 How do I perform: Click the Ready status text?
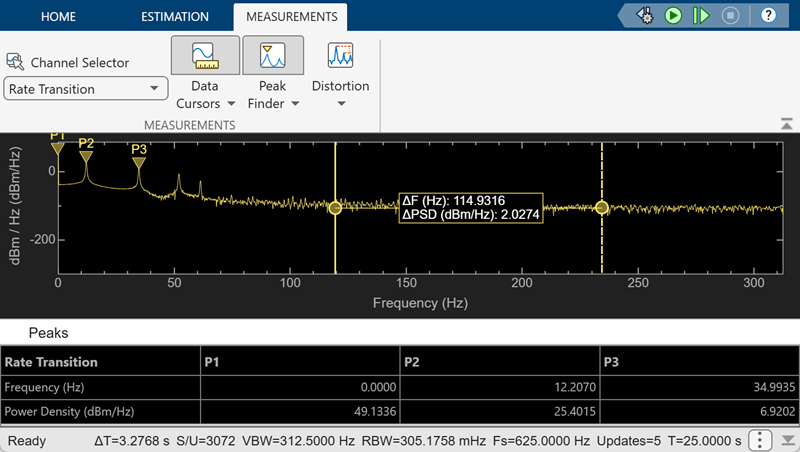pyautogui.click(x=27, y=441)
